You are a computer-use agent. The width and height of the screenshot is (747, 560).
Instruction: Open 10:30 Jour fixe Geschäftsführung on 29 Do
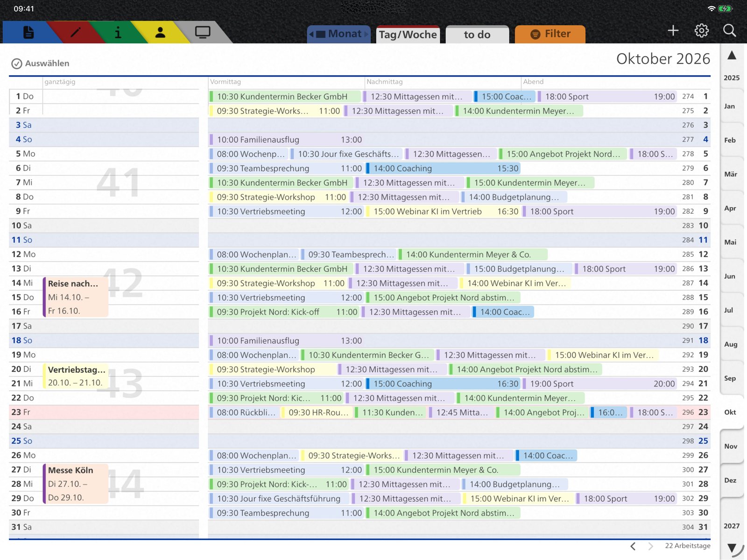(x=279, y=499)
